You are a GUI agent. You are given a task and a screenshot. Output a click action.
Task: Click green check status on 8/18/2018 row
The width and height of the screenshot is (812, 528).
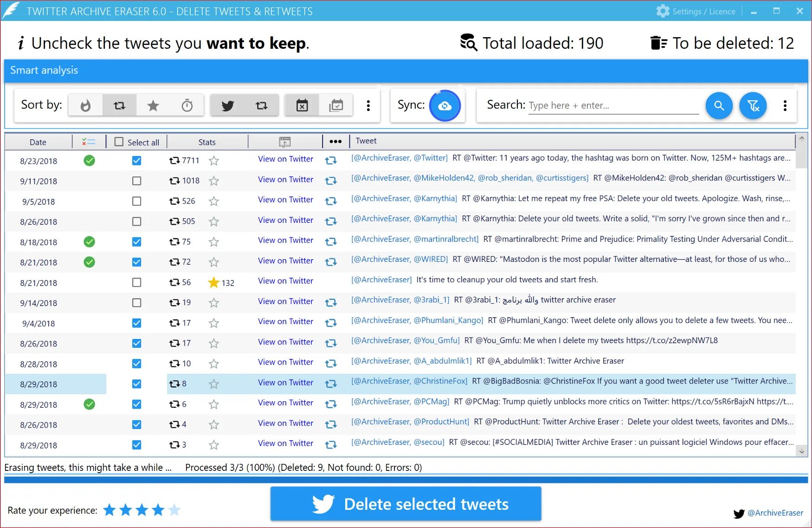89,241
